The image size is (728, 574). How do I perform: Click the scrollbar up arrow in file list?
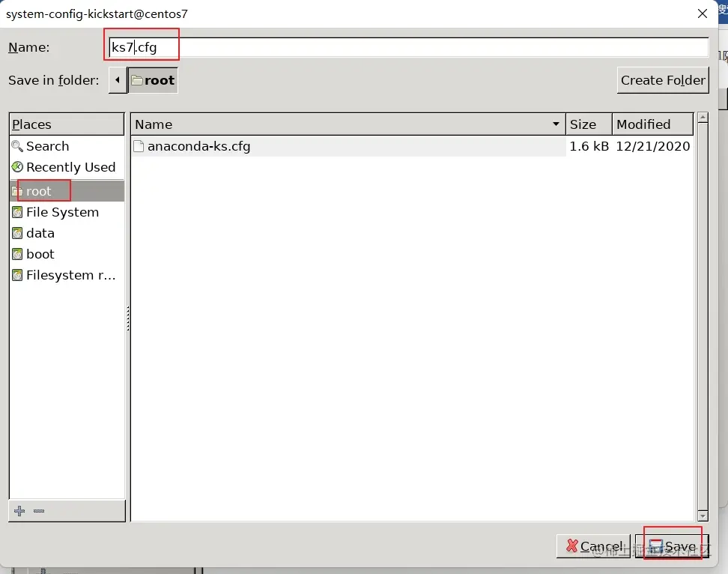[x=703, y=118]
